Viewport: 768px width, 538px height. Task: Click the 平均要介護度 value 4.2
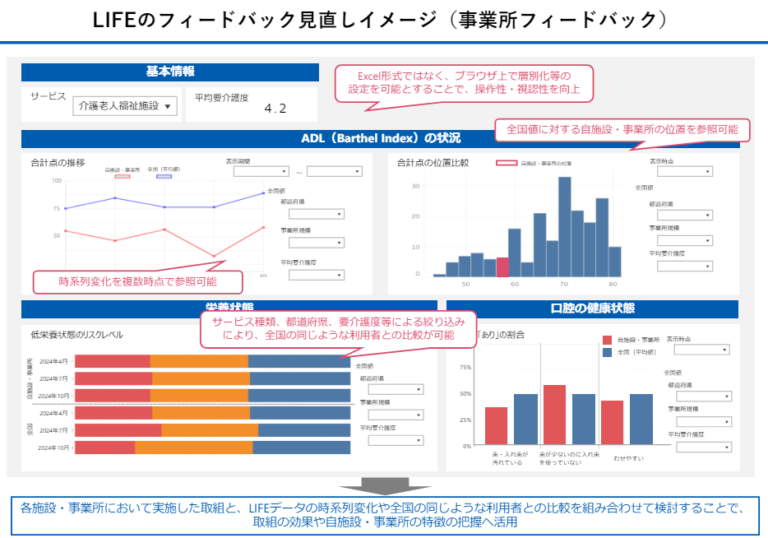point(275,109)
